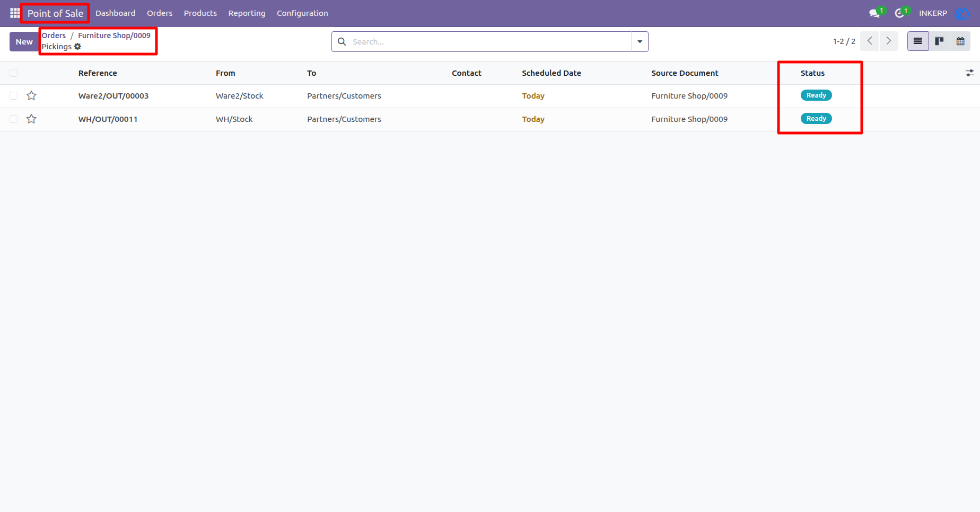The width and height of the screenshot is (980, 512).
Task: Open the Pickings gear actions menu
Action: point(77,47)
